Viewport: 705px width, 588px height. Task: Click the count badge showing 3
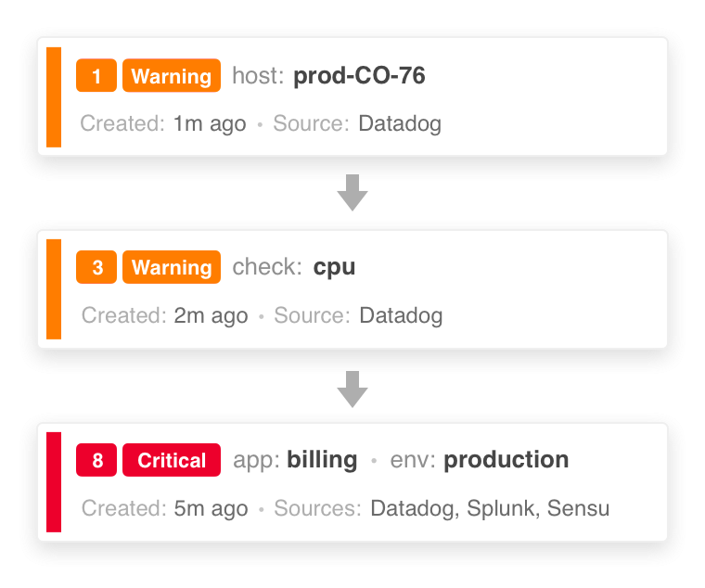(x=96, y=267)
